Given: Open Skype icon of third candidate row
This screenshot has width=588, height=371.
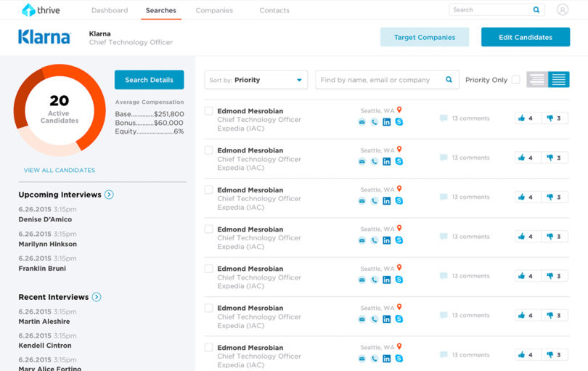Looking at the screenshot, I should 399,200.
